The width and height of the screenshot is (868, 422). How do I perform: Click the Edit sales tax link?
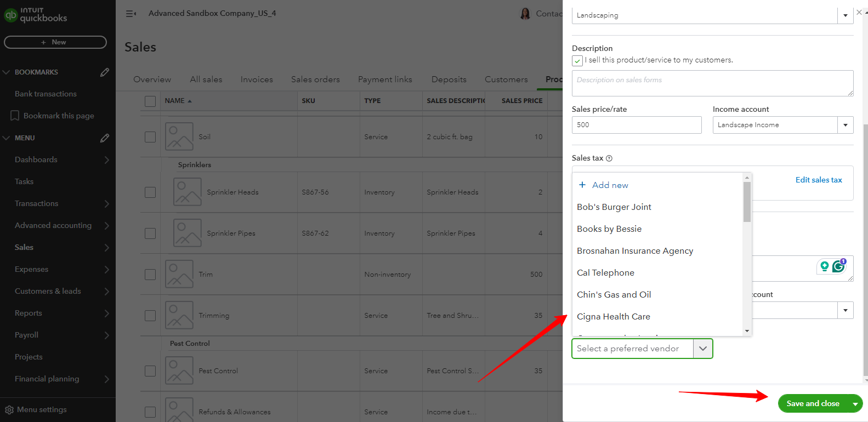pyautogui.click(x=819, y=180)
